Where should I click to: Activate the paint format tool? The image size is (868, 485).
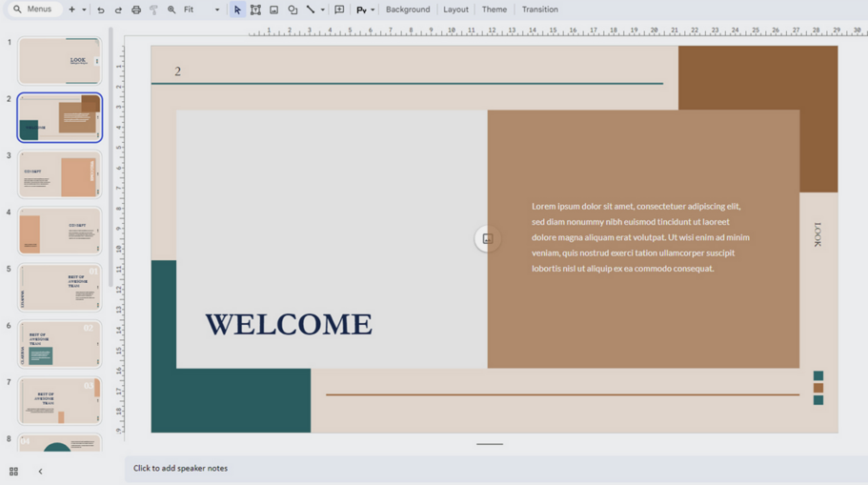pos(153,10)
